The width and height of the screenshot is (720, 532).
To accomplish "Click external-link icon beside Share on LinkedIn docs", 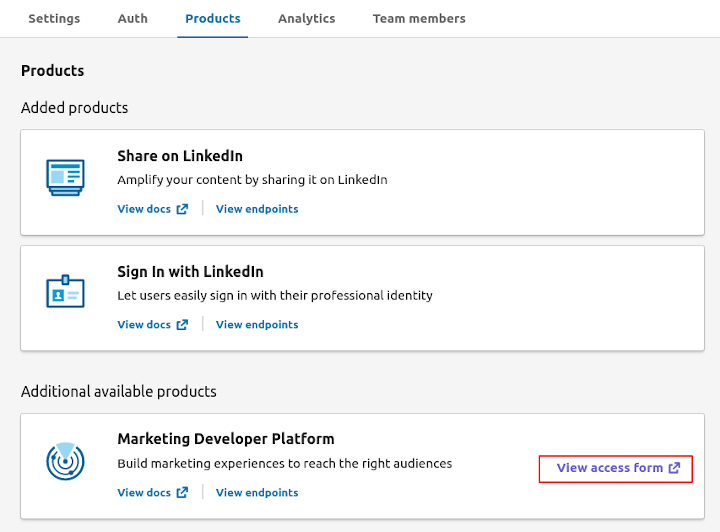I will coord(182,209).
